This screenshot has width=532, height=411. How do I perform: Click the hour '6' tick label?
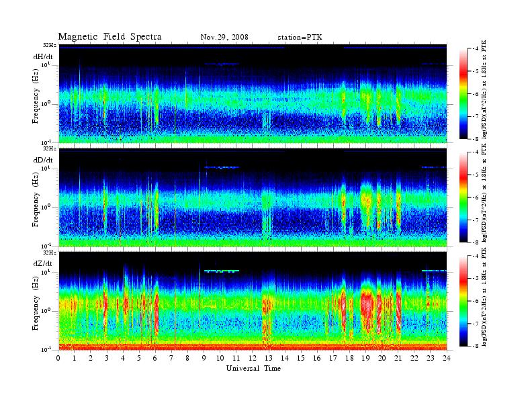(x=155, y=358)
